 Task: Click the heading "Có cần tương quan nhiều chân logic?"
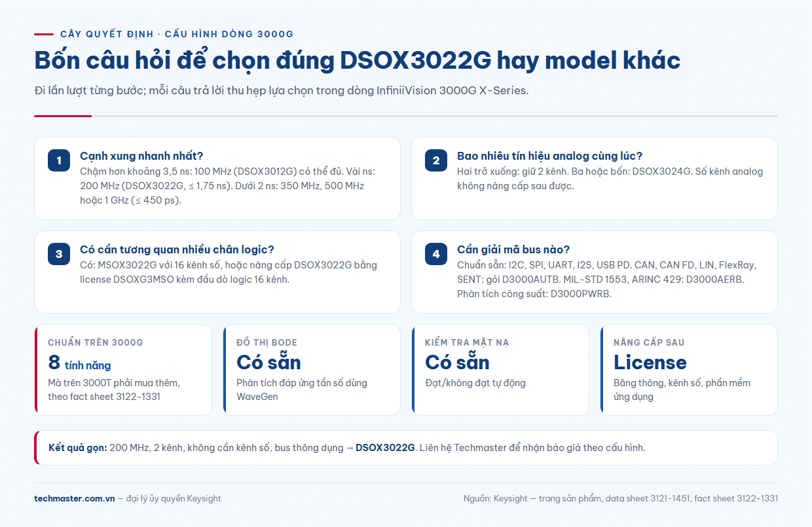tap(177, 249)
